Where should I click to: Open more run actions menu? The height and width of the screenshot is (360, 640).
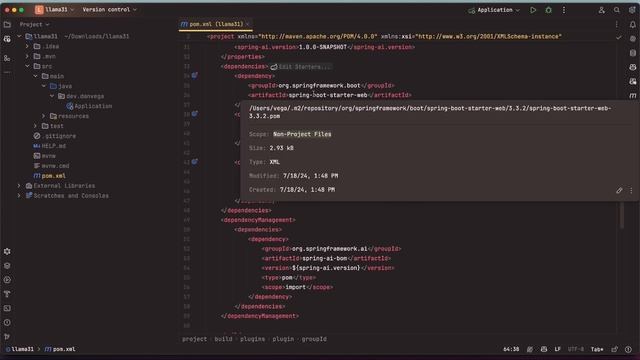tap(564, 10)
